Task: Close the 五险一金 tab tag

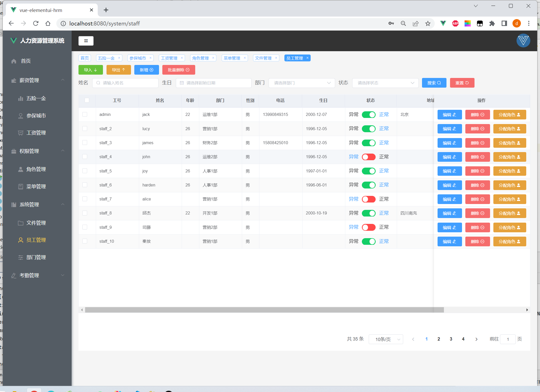Action: [x=119, y=58]
